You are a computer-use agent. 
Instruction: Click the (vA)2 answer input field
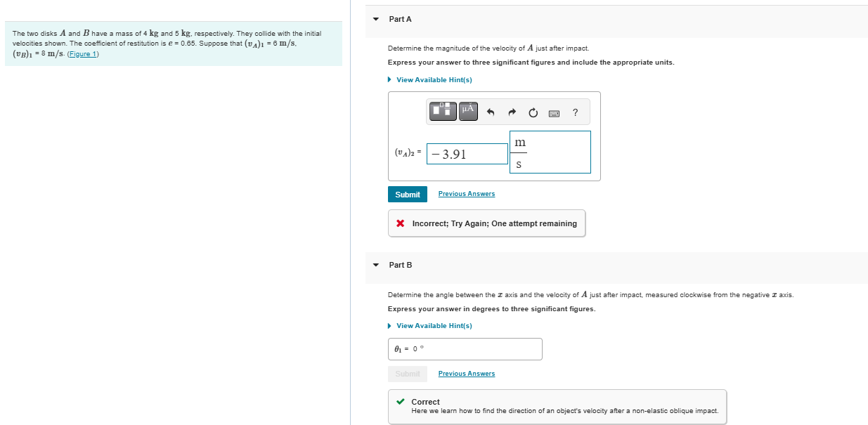(x=467, y=153)
